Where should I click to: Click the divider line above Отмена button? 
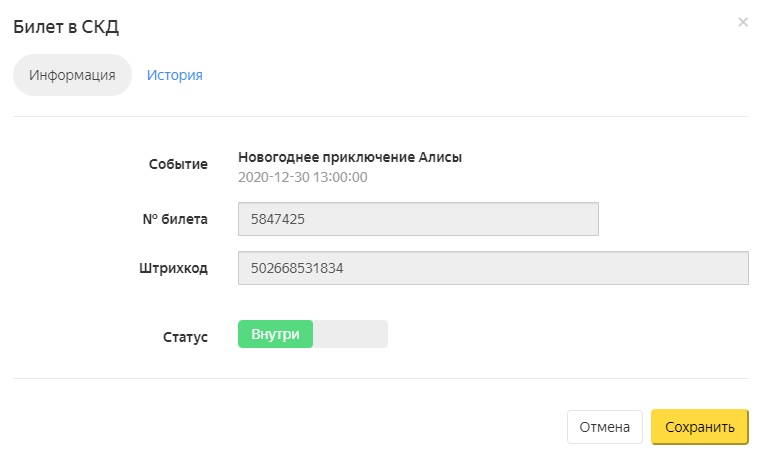point(380,378)
